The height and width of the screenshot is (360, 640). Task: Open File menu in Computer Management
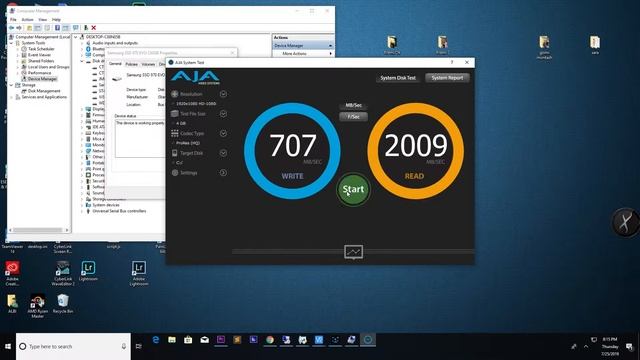coord(13,20)
